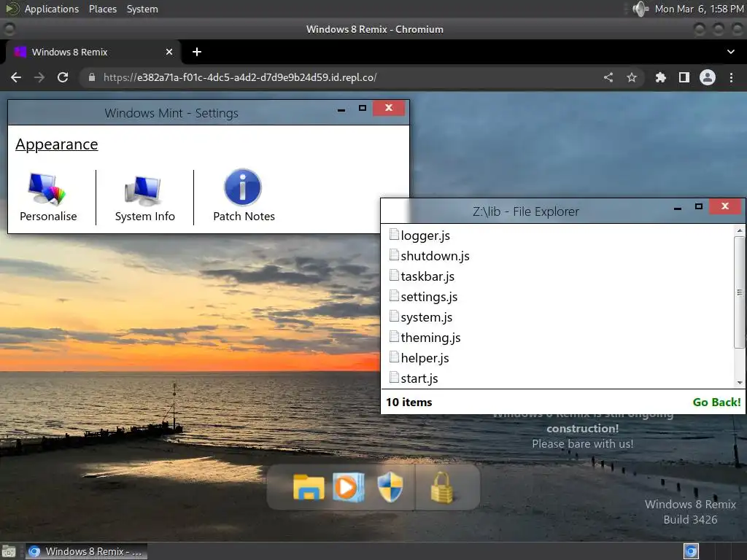Go back in Chromium browser
This screenshot has width=747, height=560.
[x=16, y=77]
